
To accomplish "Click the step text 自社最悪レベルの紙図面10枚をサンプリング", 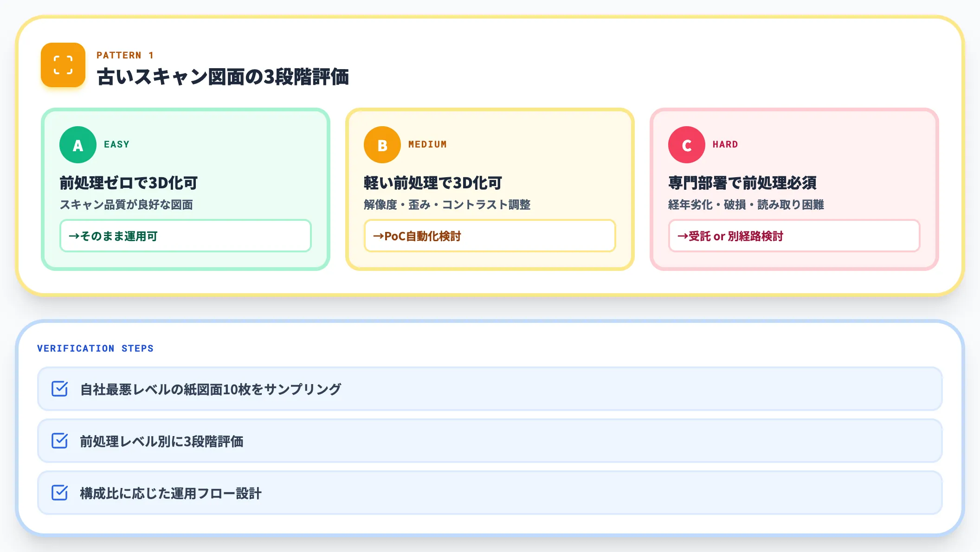I will point(211,389).
